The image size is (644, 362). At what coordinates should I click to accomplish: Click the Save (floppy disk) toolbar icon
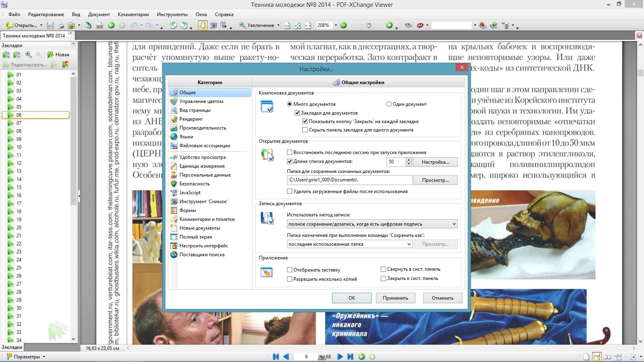[50, 25]
